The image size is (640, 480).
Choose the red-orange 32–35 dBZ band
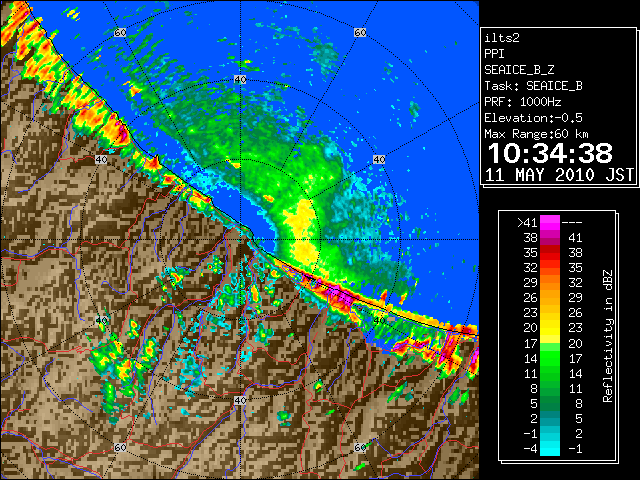pyautogui.click(x=550, y=268)
